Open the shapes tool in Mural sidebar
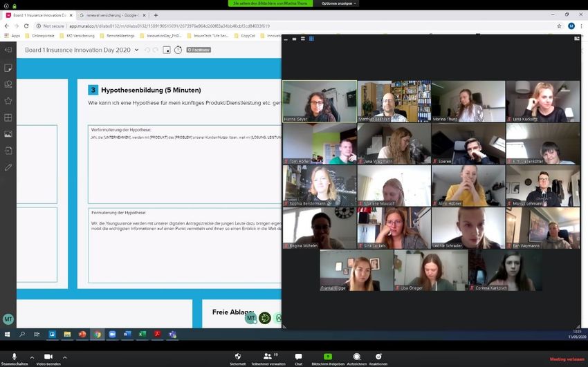This screenshot has width=588, height=367. pos(8,84)
